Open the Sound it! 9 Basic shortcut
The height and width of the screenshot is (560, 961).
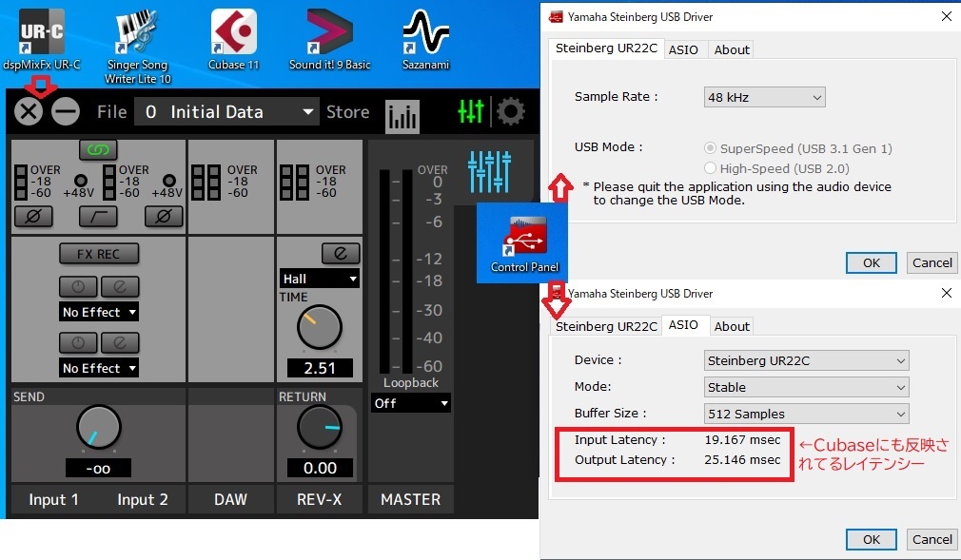click(x=330, y=40)
